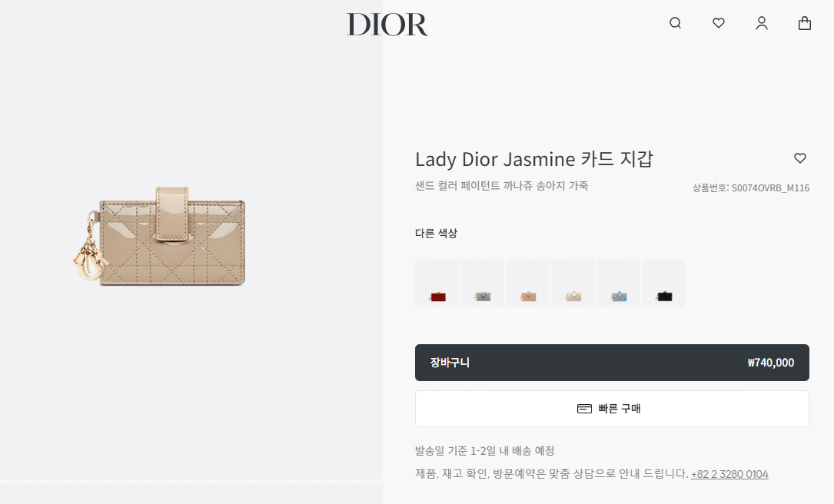834x504 pixels.
Task: Click the 빠른 구매 quick purchase button
Action: click(x=612, y=409)
